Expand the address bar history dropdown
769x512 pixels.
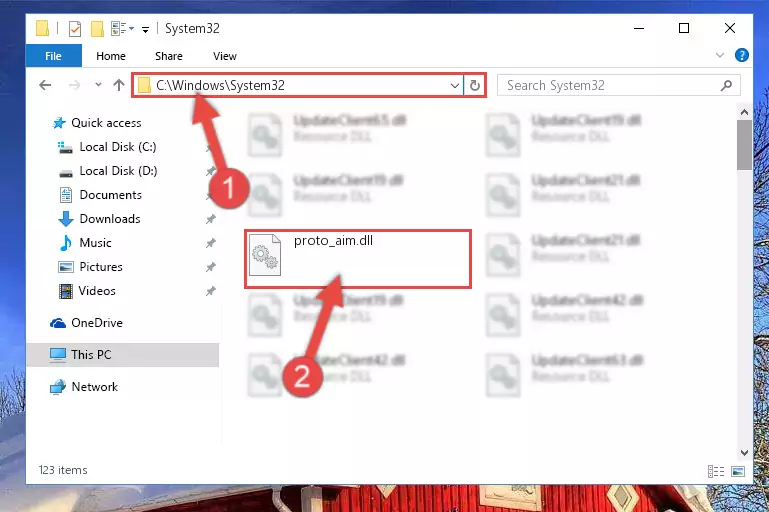point(455,86)
